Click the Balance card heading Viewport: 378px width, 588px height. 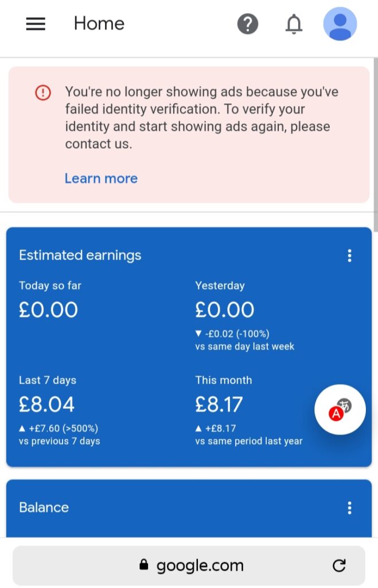click(x=44, y=508)
